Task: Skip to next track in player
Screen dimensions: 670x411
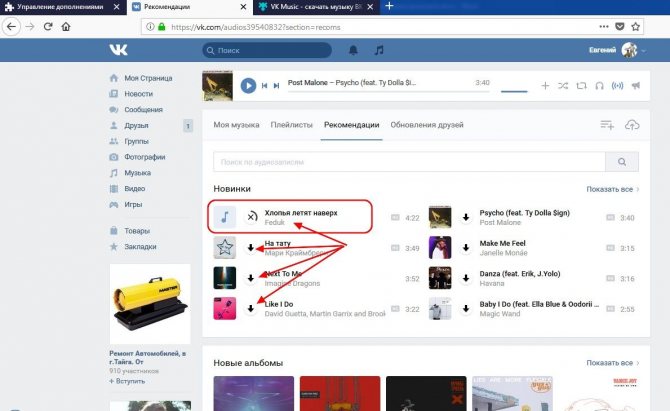Action: coord(275,86)
